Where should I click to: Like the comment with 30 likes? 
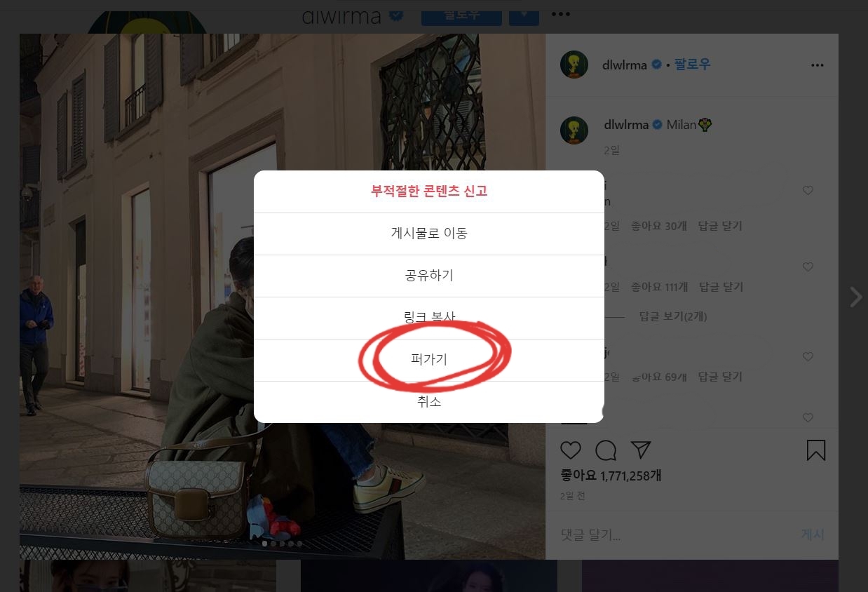click(x=808, y=190)
